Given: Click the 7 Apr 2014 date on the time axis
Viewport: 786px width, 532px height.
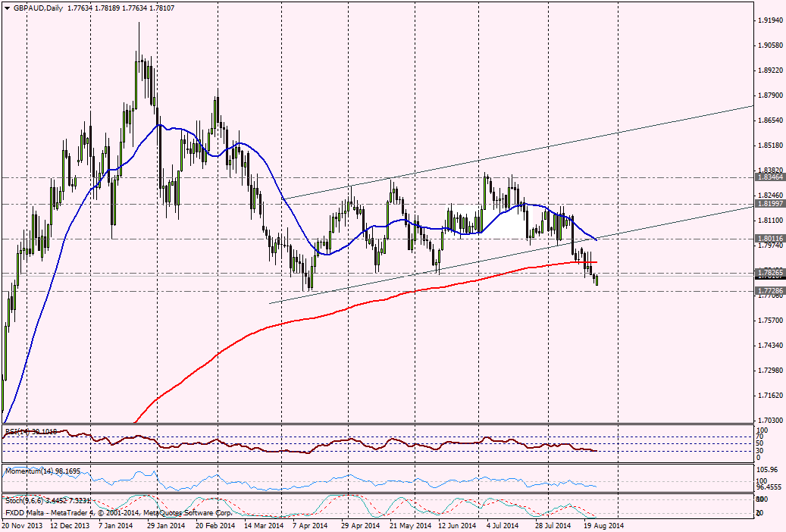Looking at the screenshot, I should (308, 524).
